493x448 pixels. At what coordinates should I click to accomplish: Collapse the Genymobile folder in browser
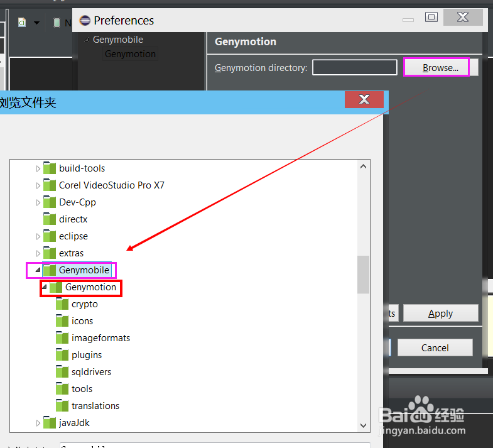38,270
